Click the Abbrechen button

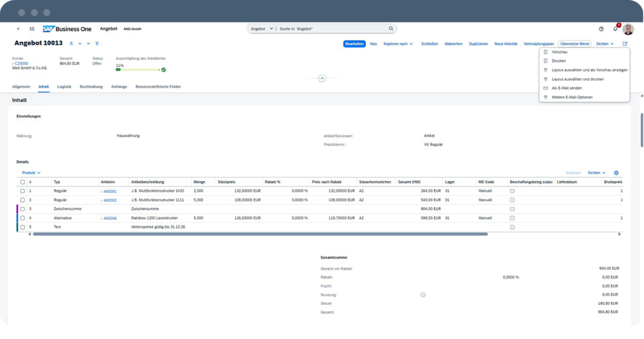point(453,43)
